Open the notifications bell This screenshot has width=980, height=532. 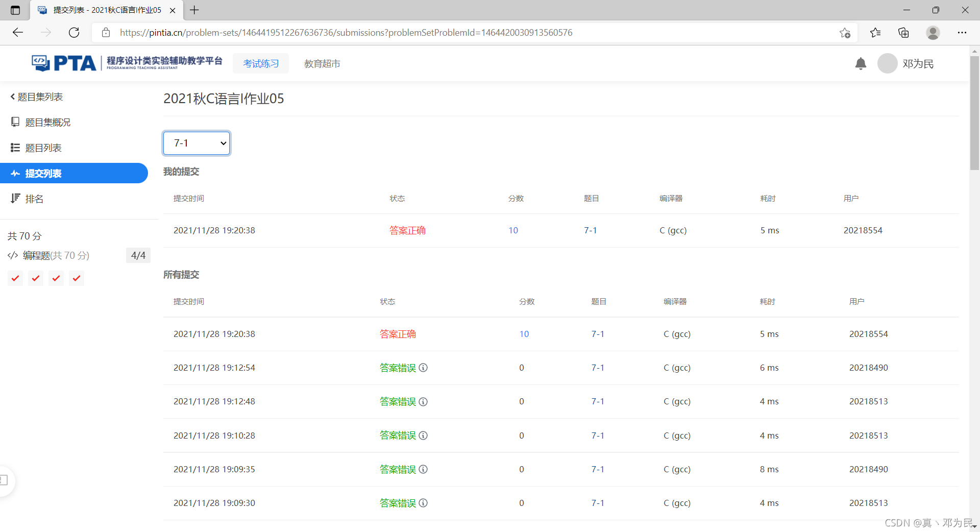[x=861, y=63]
